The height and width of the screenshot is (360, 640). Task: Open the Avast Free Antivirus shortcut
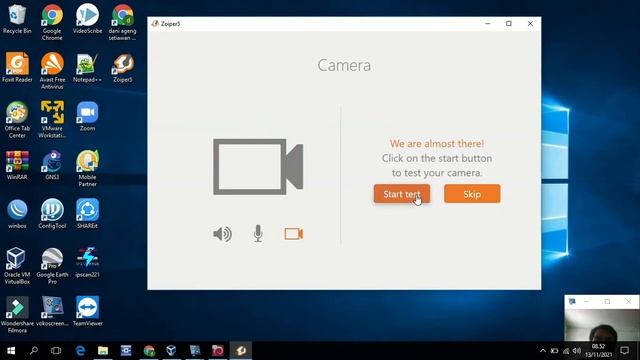click(x=52, y=71)
